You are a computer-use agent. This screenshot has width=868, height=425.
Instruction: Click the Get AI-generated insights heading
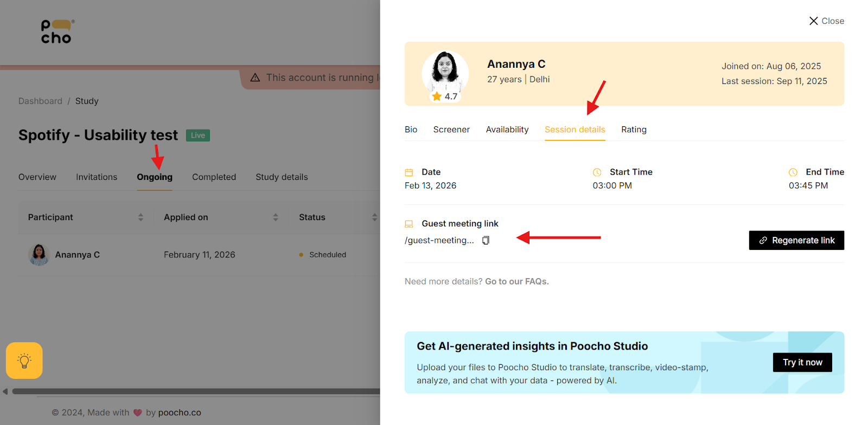[x=532, y=346]
